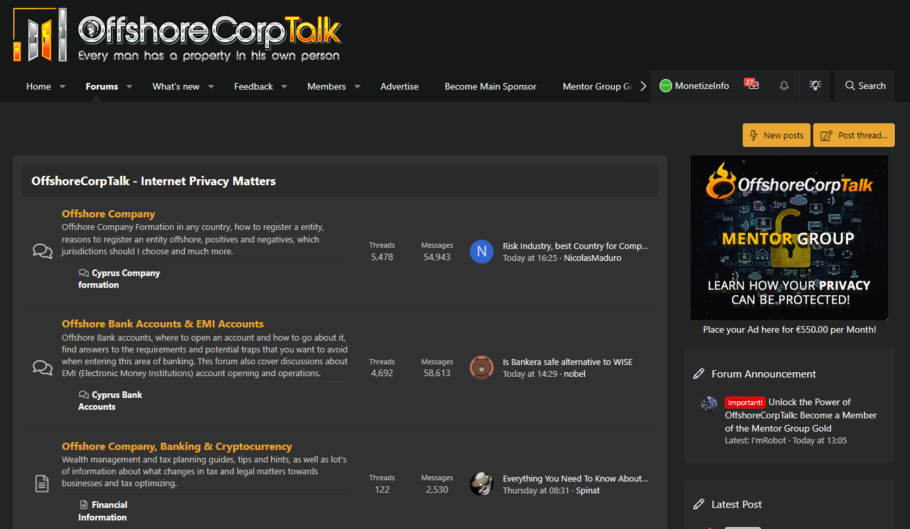The height and width of the screenshot is (529, 910).
Task: Click the New posts button
Action: [777, 135]
